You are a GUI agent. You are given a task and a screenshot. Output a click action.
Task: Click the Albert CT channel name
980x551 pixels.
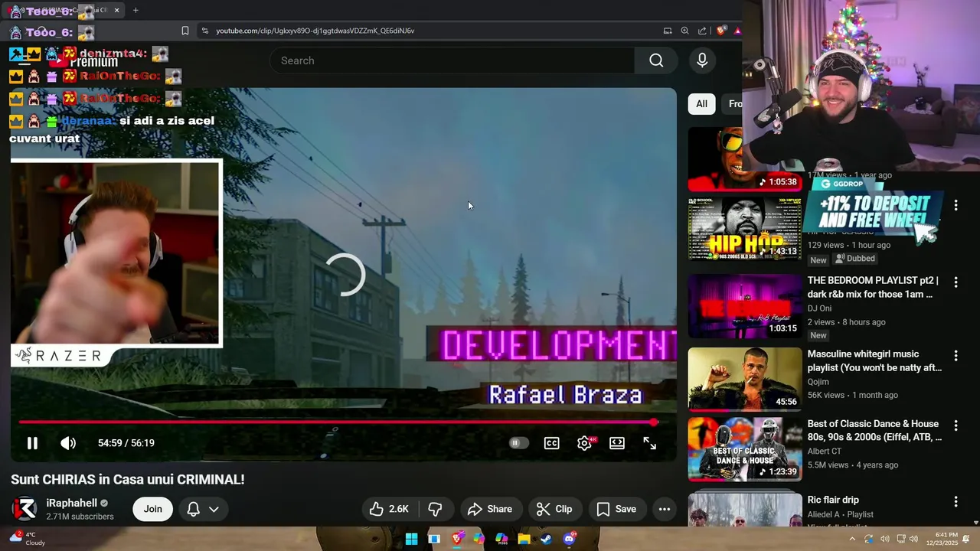825,452
